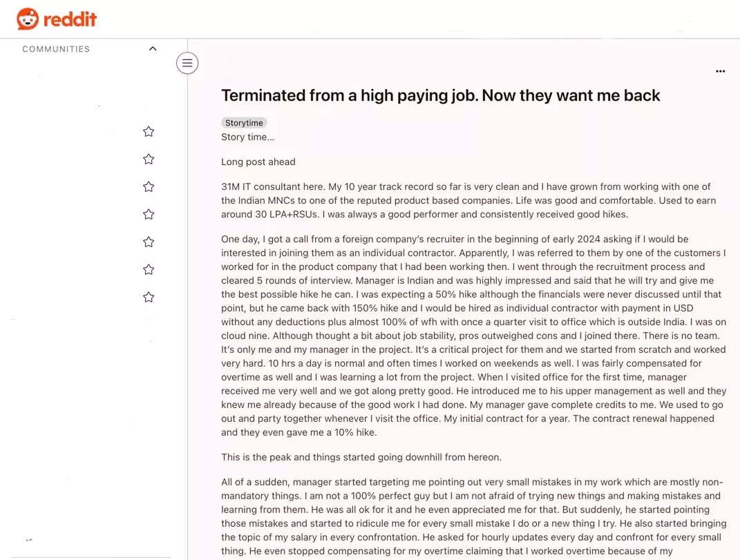This screenshot has width=740, height=560.
Task: Toggle the sidebar with hamburger button
Action: [187, 63]
